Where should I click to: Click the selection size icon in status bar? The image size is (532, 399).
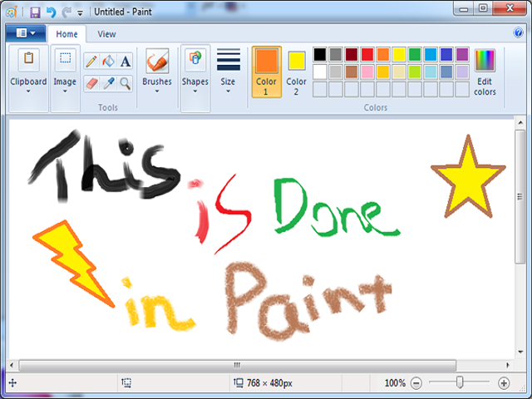(126, 383)
